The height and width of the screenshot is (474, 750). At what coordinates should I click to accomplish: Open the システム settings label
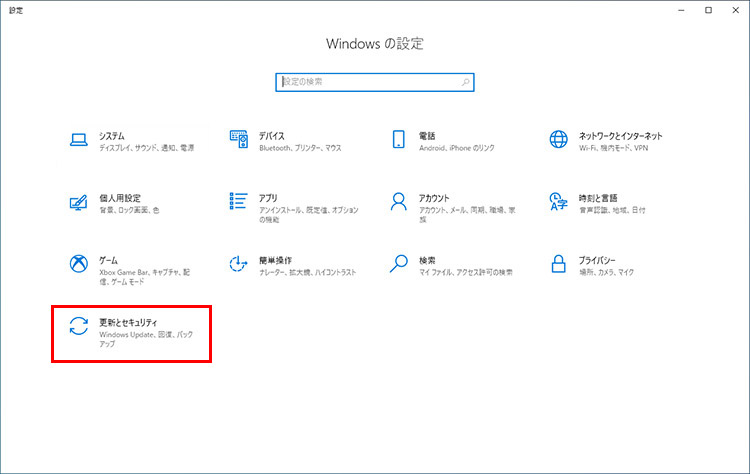(112, 135)
